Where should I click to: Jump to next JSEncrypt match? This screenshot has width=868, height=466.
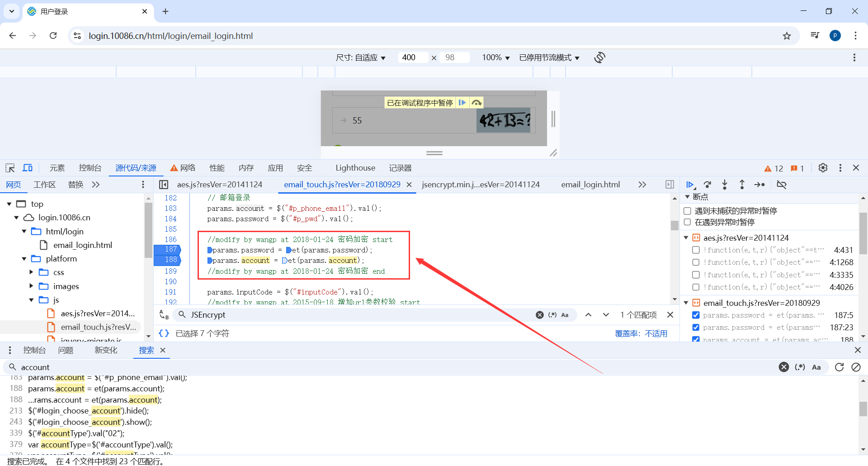tap(606, 315)
